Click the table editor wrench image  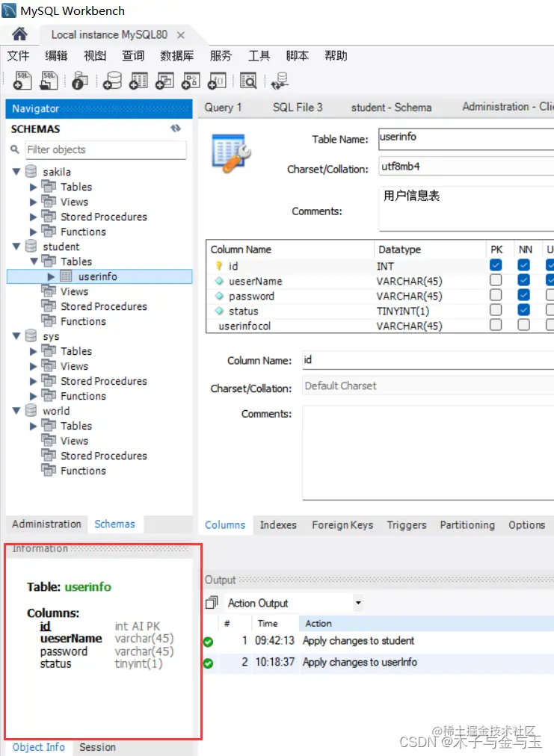[x=231, y=153]
